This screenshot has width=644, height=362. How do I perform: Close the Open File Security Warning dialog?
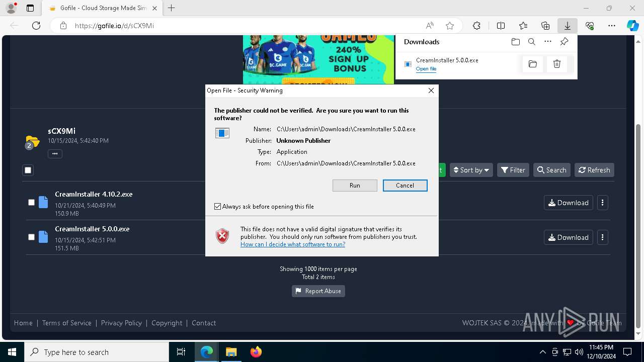pos(431,90)
